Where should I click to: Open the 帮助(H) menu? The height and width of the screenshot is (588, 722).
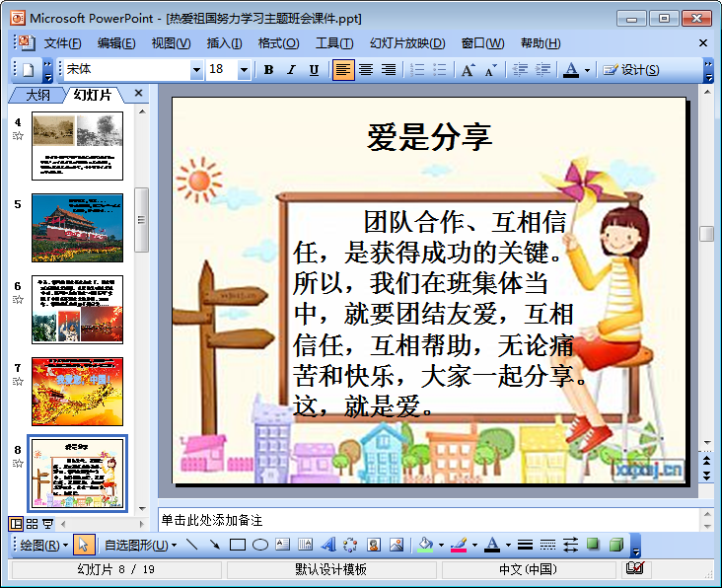[x=541, y=43]
